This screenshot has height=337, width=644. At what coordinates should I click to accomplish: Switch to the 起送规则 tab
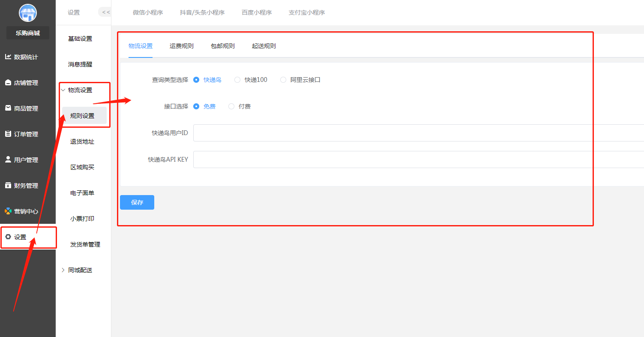pos(264,46)
